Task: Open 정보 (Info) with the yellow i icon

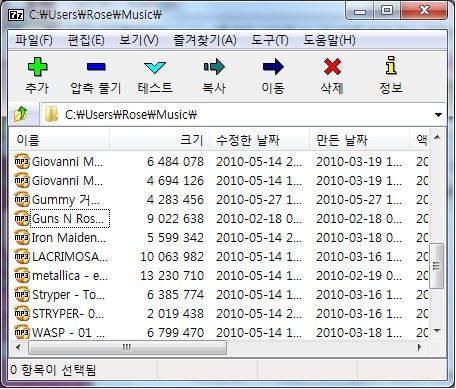Action: 391,65
